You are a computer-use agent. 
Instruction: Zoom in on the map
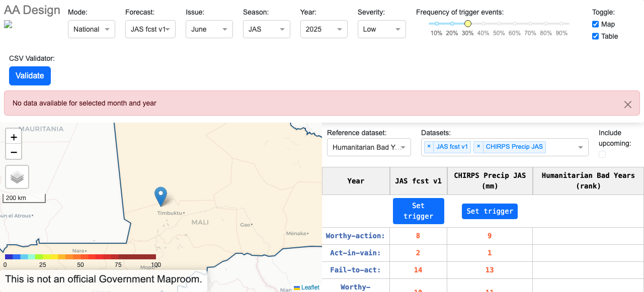coord(13,136)
